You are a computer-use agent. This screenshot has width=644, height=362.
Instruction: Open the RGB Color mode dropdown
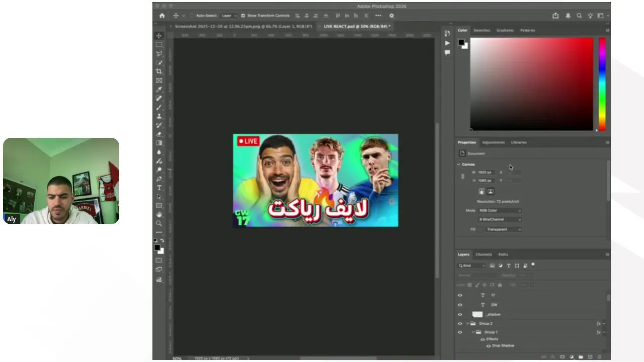tap(500, 211)
